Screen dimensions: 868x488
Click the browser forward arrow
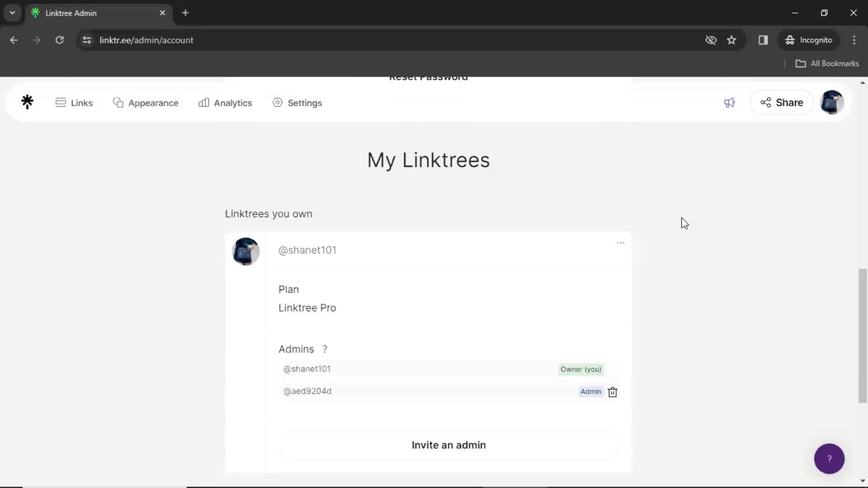(37, 40)
